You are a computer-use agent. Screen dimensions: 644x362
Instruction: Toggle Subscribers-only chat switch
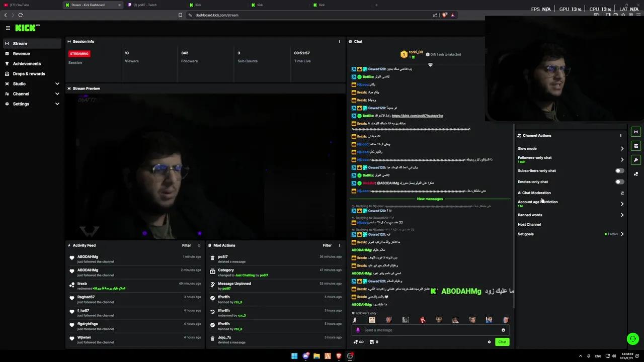(x=619, y=171)
